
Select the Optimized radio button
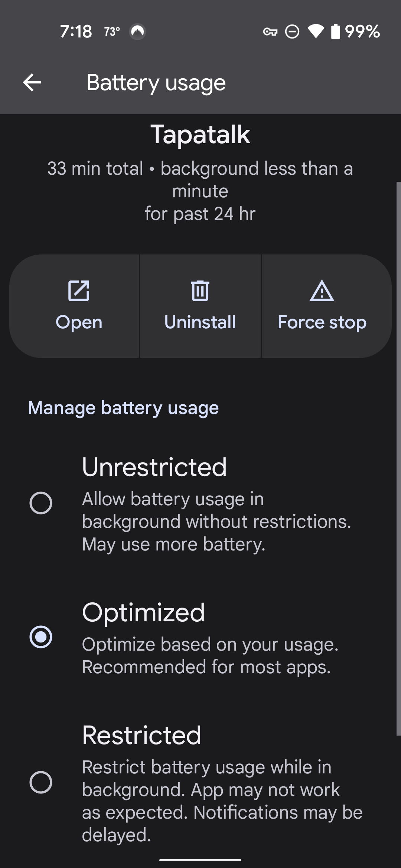point(41,637)
